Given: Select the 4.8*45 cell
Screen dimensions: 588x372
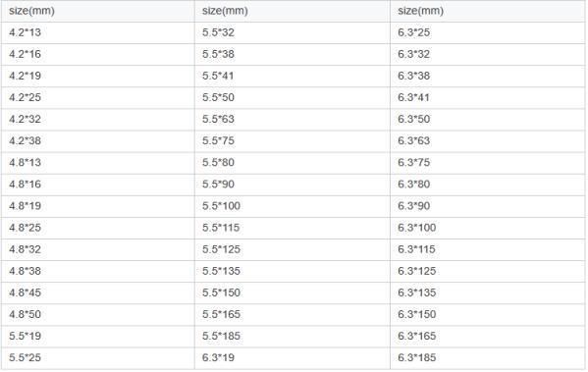Looking at the screenshot, I should pos(98,292).
